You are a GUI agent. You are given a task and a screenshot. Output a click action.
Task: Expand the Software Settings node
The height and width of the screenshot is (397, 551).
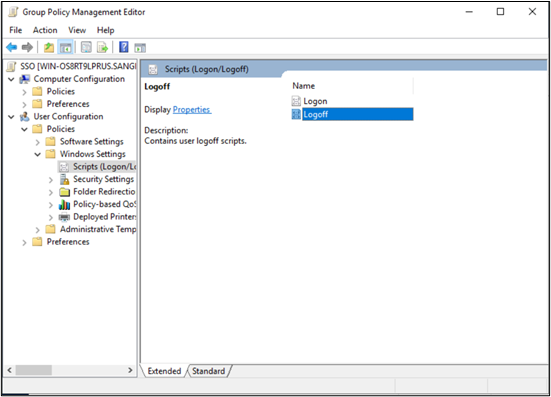38,142
